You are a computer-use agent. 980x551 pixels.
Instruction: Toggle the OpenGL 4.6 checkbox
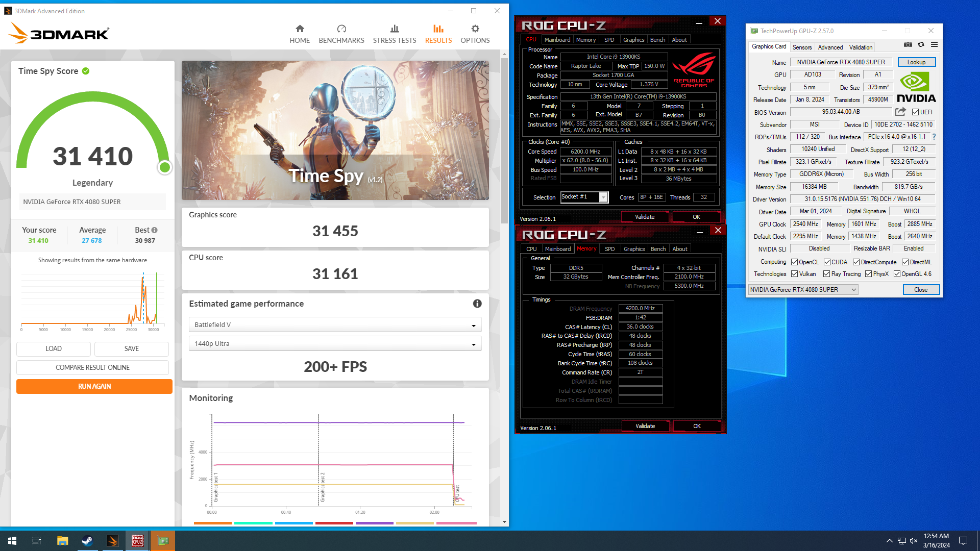coord(897,274)
